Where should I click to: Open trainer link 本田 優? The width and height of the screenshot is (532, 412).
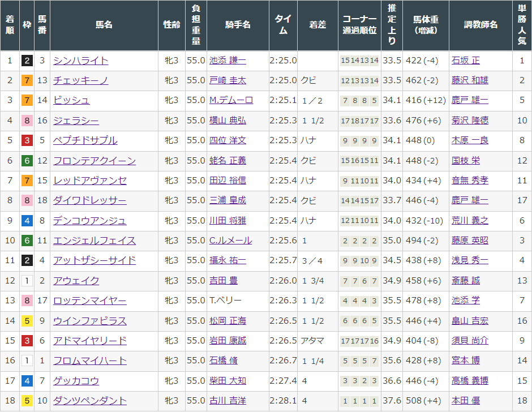(x=465, y=401)
